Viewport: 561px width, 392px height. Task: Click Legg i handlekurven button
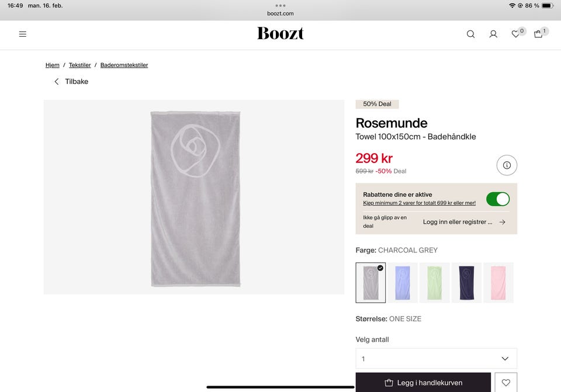[x=423, y=383]
